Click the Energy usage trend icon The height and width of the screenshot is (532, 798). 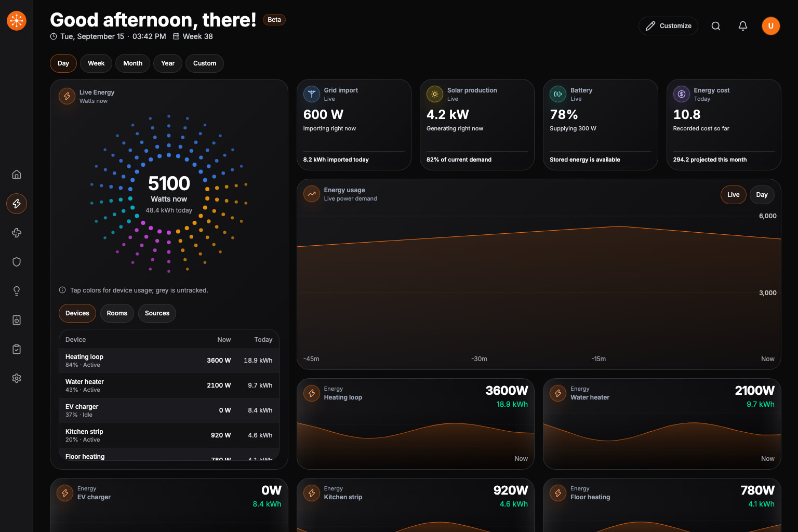(x=312, y=194)
